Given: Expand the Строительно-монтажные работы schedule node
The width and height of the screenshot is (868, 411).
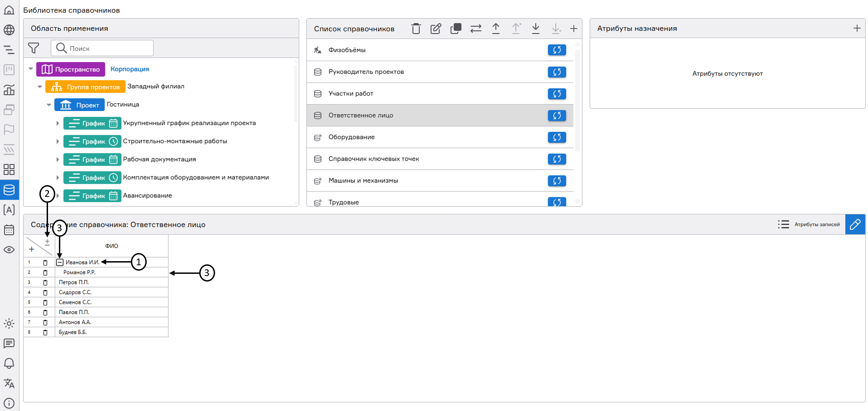Looking at the screenshot, I should [x=58, y=142].
